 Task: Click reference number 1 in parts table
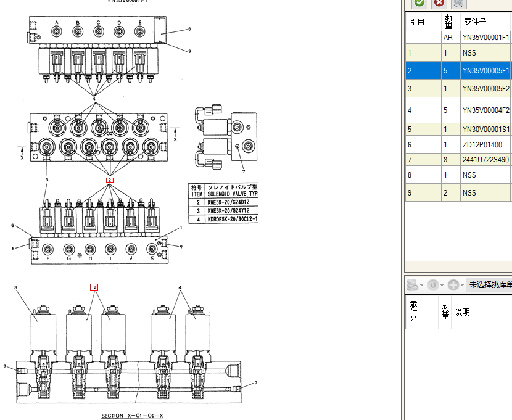point(423,53)
